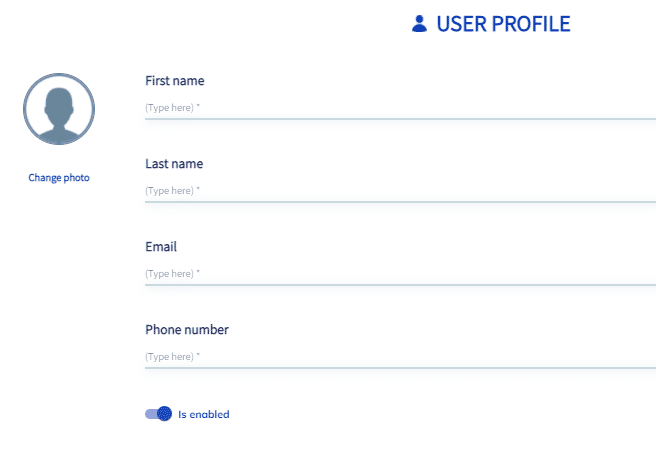Click the required asterisk in Last name
This screenshot has height=476, width=656.
pos(198,188)
